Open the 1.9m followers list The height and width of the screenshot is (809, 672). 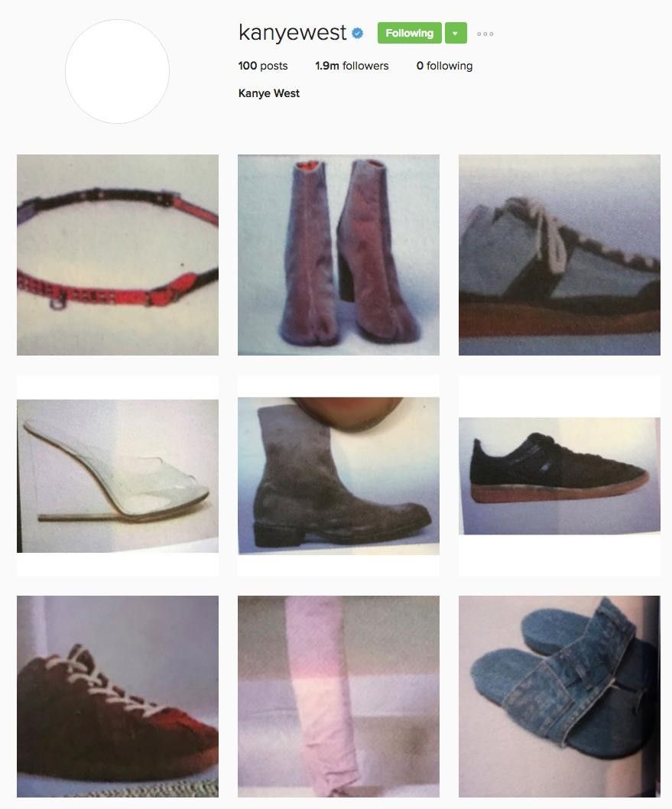pos(352,66)
